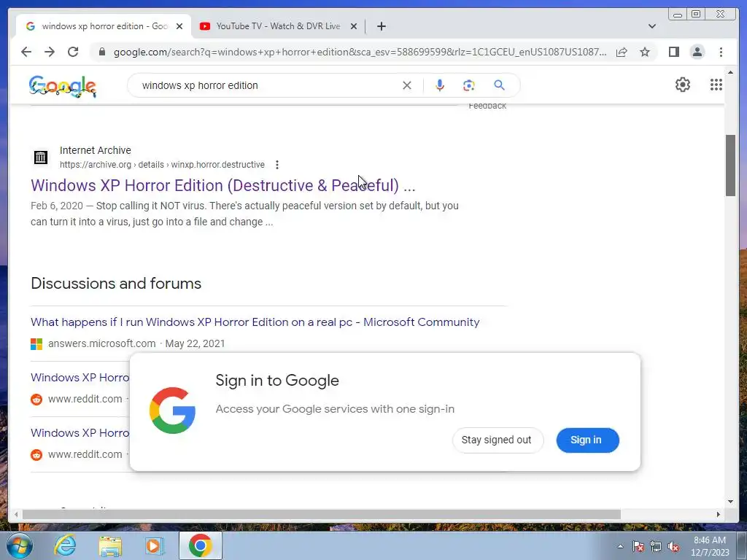Viewport: 747px width, 560px height.
Task: Click the Internet Archive favicon
Action: point(41,157)
